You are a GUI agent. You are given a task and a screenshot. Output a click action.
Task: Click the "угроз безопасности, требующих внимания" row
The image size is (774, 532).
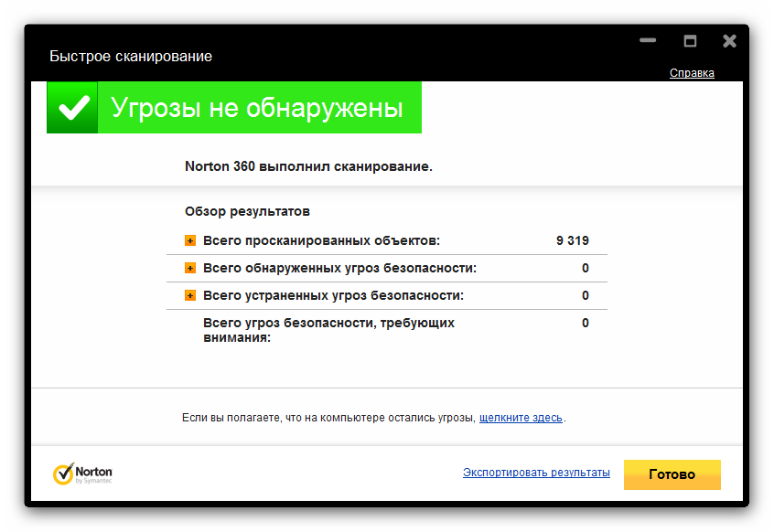(328, 330)
